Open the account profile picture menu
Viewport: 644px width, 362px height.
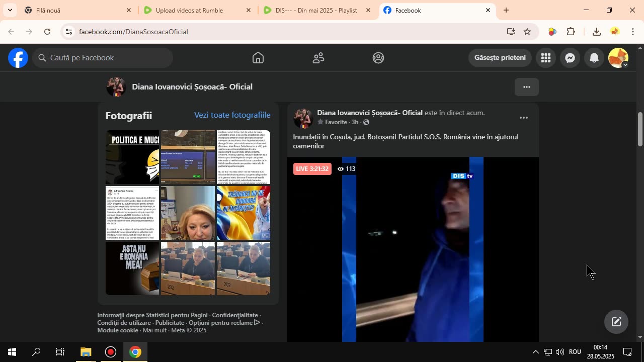[x=618, y=58]
